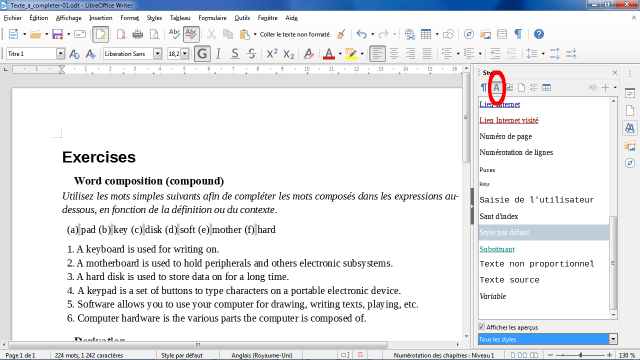Screen dimensions: 640x360
Task: Click the New document icon
Action: 13,34
